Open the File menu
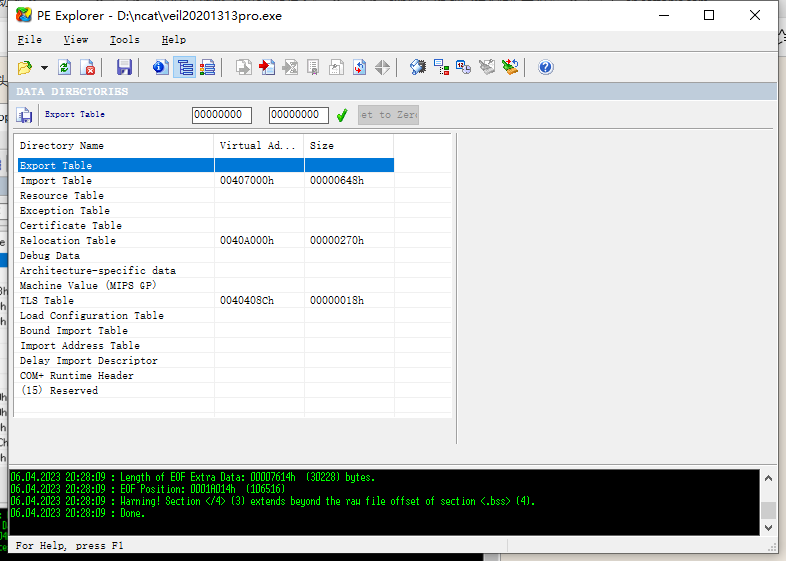The image size is (786, 561). point(30,40)
